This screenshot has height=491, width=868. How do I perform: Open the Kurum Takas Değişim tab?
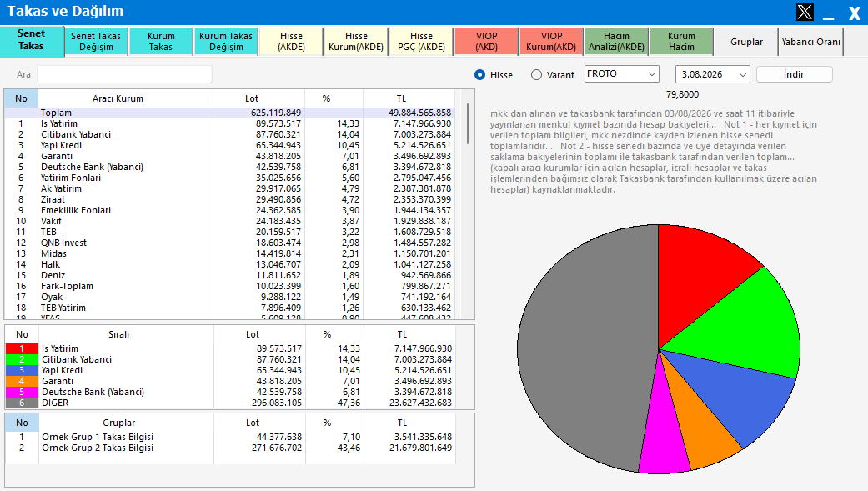(x=226, y=42)
